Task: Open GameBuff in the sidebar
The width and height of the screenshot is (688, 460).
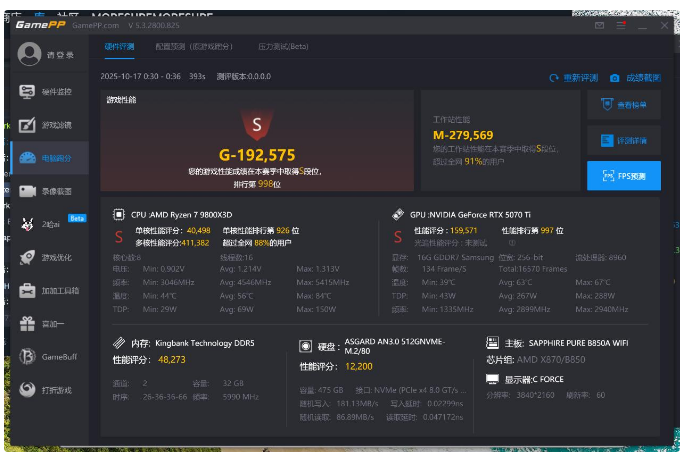Action: pos(48,357)
